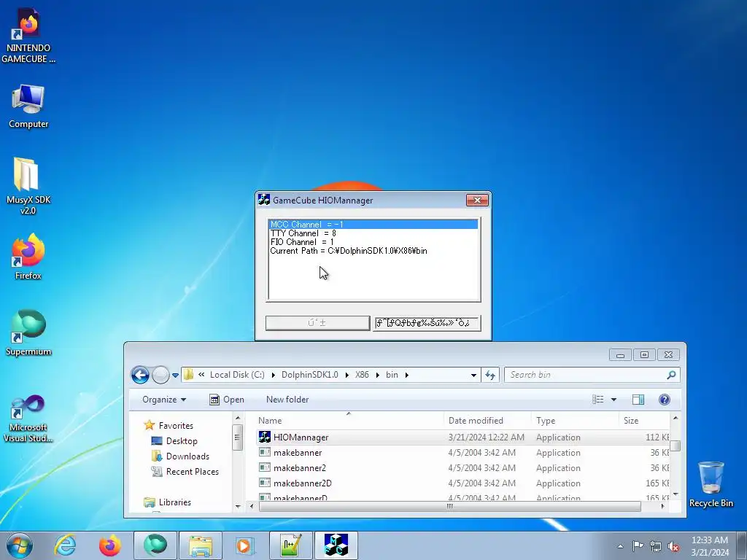Select the HIOMannager file row

pyautogui.click(x=462, y=437)
